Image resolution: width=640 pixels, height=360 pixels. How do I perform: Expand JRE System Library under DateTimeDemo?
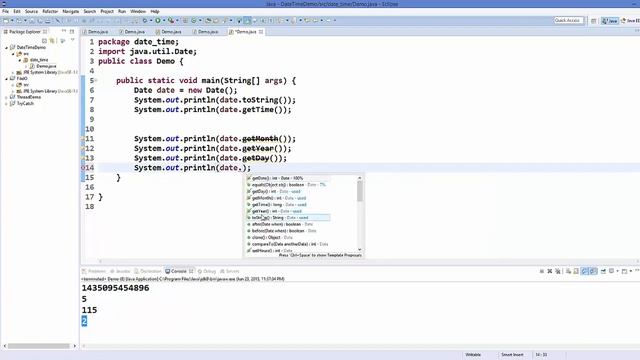pos(13,72)
